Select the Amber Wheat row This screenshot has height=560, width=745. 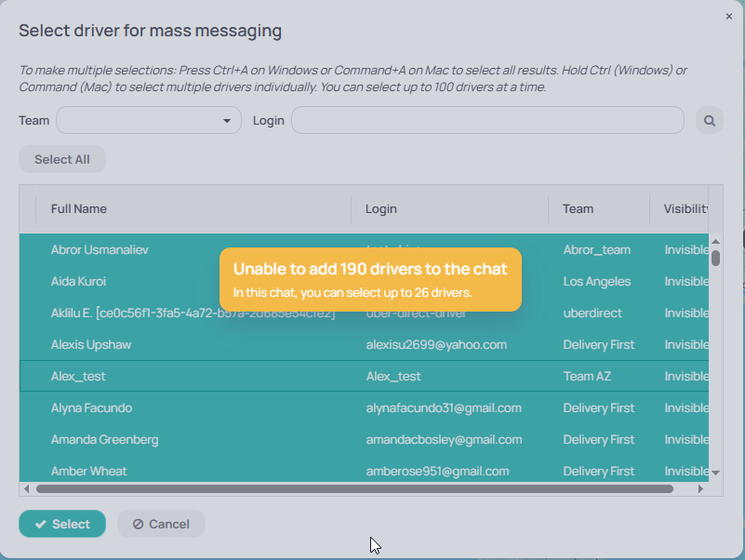(x=364, y=471)
